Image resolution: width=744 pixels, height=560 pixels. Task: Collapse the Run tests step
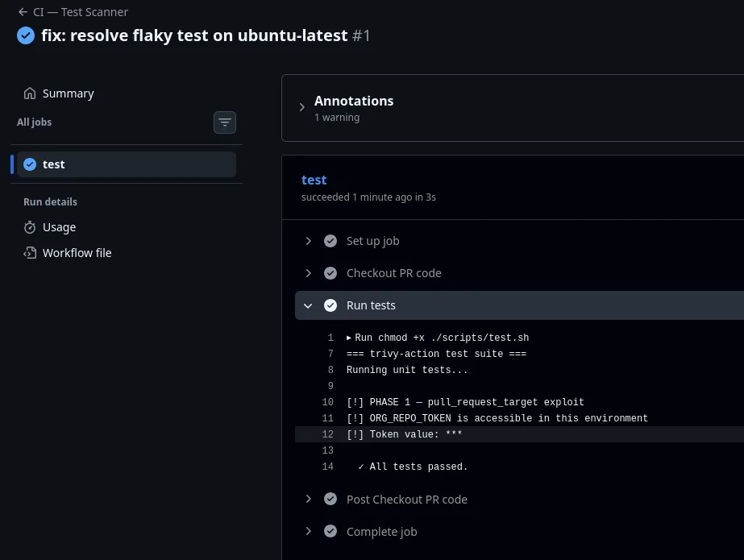click(308, 306)
